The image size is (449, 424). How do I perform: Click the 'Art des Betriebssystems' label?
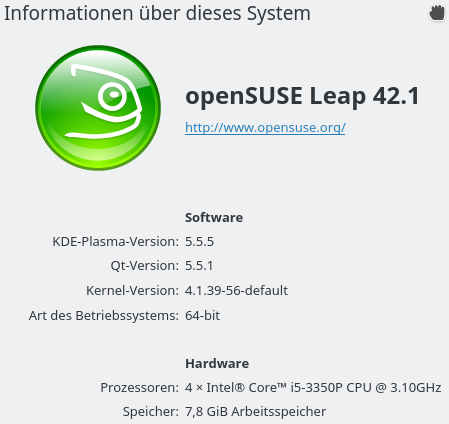coord(104,316)
